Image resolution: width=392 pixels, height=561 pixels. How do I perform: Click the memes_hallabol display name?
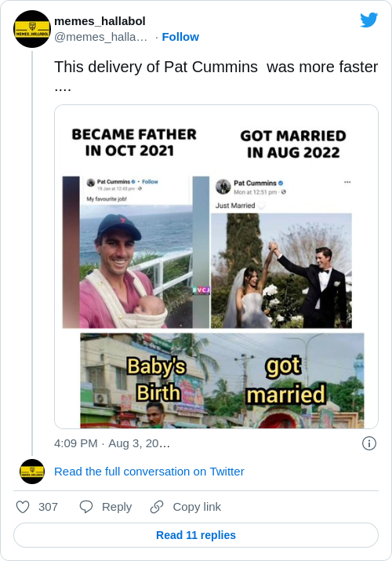[100, 21]
